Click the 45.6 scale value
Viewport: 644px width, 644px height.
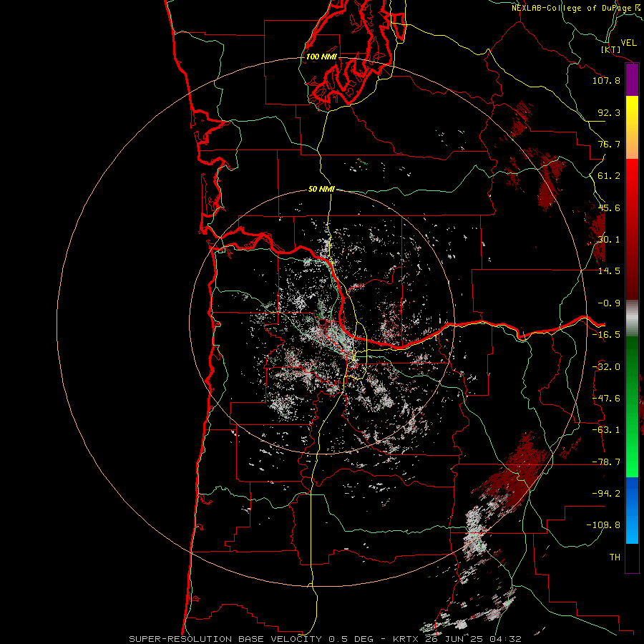pos(609,208)
